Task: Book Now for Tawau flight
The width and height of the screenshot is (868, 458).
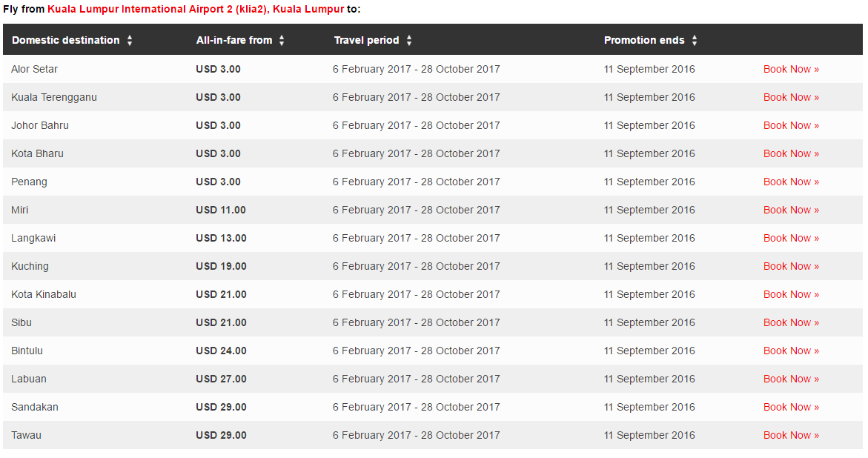Action: (791, 435)
